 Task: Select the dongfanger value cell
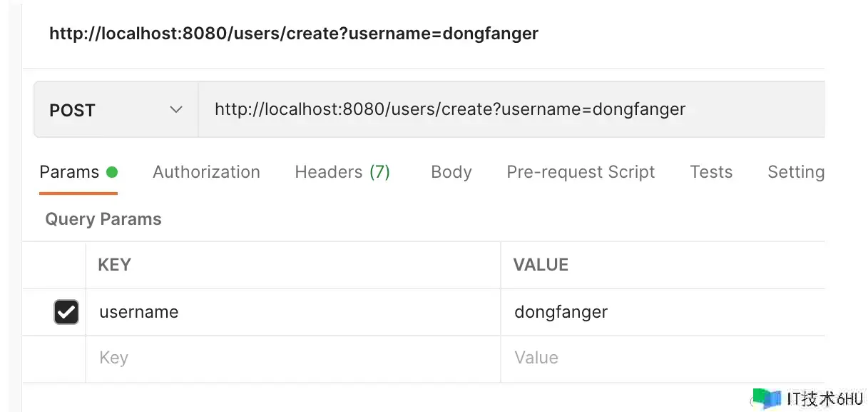561,312
